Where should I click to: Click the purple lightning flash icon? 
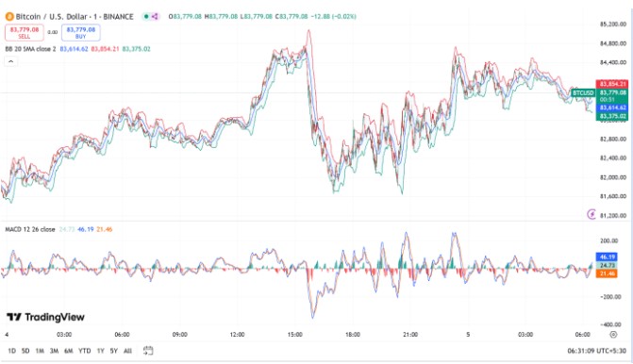(x=591, y=214)
